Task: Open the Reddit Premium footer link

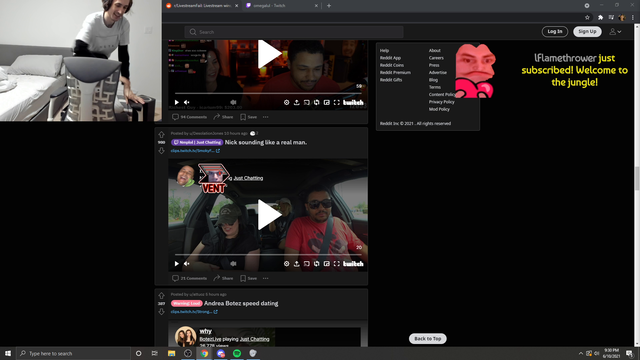Action: (x=395, y=73)
